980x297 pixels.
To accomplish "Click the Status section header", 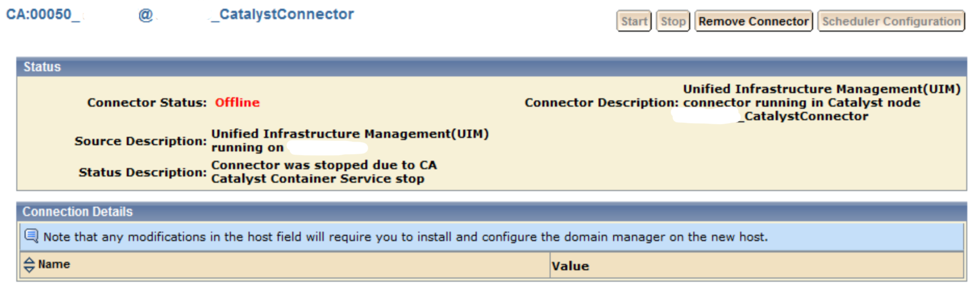I will coord(492,67).
